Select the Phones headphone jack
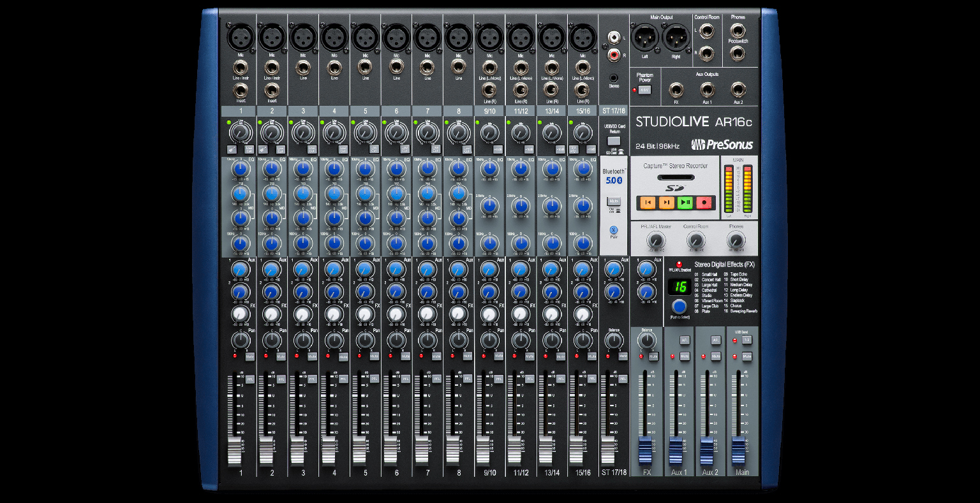This screenshot has width=980, height=503. [x=738, y=29]
